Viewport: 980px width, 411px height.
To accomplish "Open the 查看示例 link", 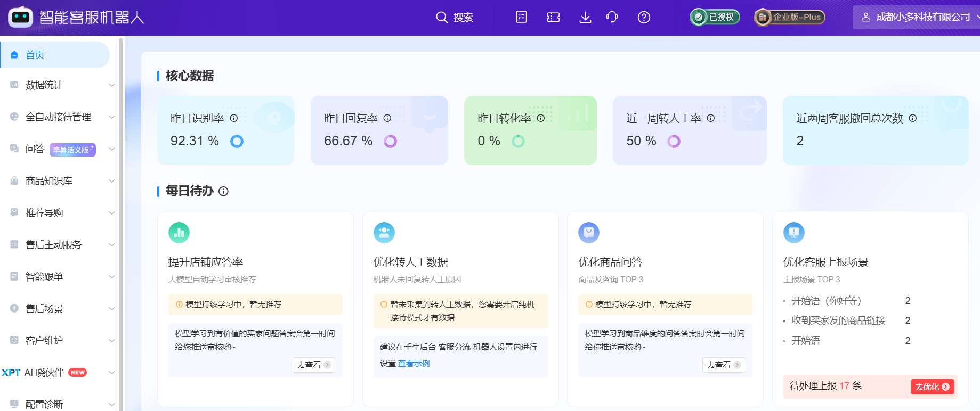I will [414, 364].
